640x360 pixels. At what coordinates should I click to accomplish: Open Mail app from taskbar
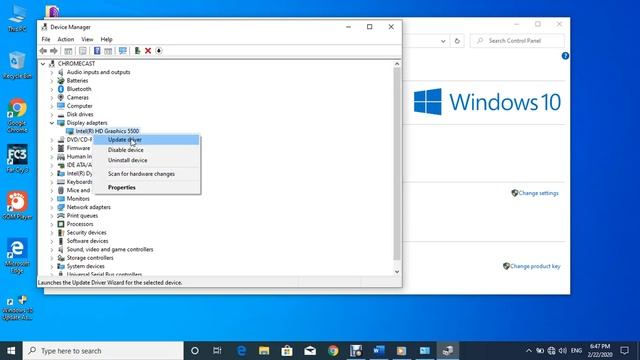click(310, 351)
